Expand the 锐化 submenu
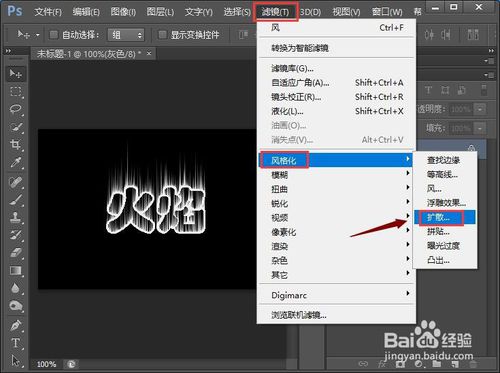 point(337,203)
